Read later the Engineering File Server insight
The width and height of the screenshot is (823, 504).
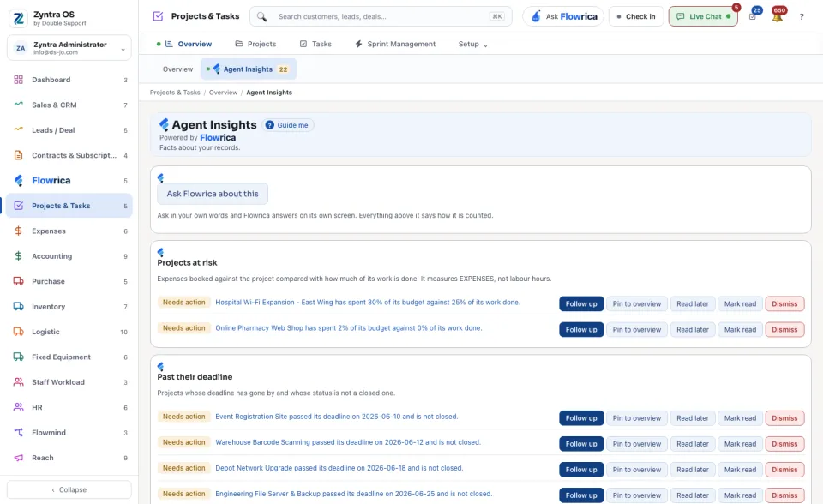(x=693, y=495)
